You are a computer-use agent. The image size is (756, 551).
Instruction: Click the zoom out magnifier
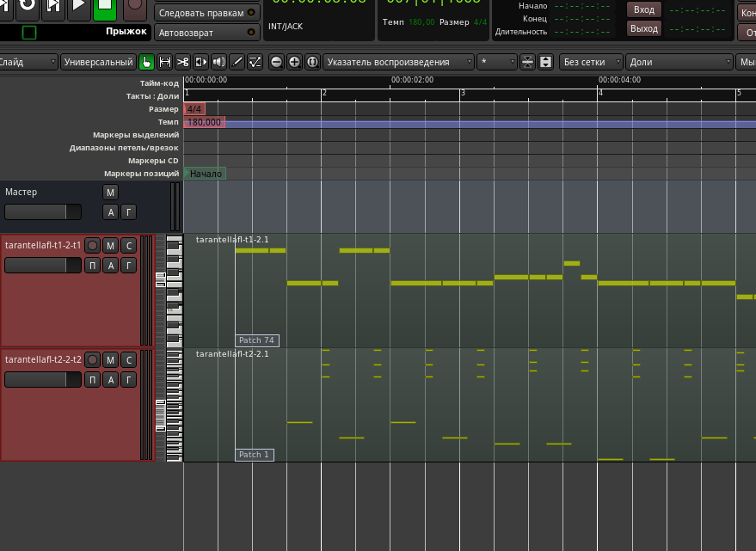click(276, 62)
